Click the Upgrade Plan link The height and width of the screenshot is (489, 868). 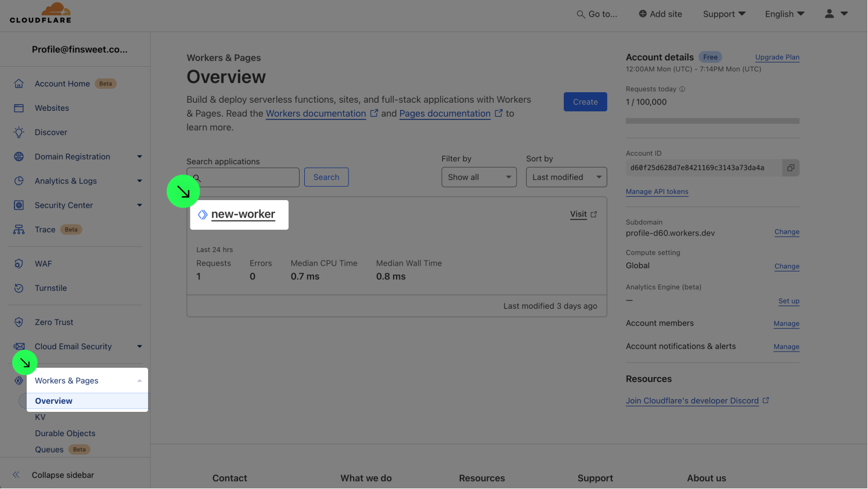(777, 57)
